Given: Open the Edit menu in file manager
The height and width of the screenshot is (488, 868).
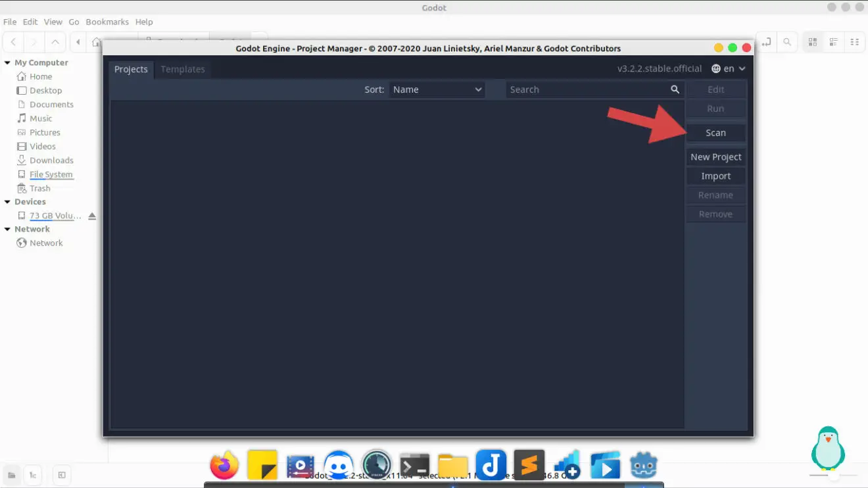Looking at the screenshot, I should [30, 22].
